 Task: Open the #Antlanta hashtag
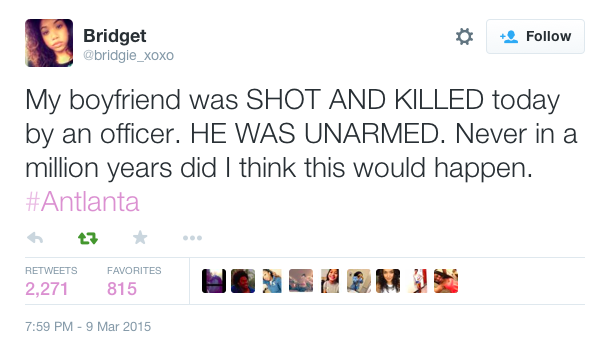pyautogui.click(x=82, y=202)
